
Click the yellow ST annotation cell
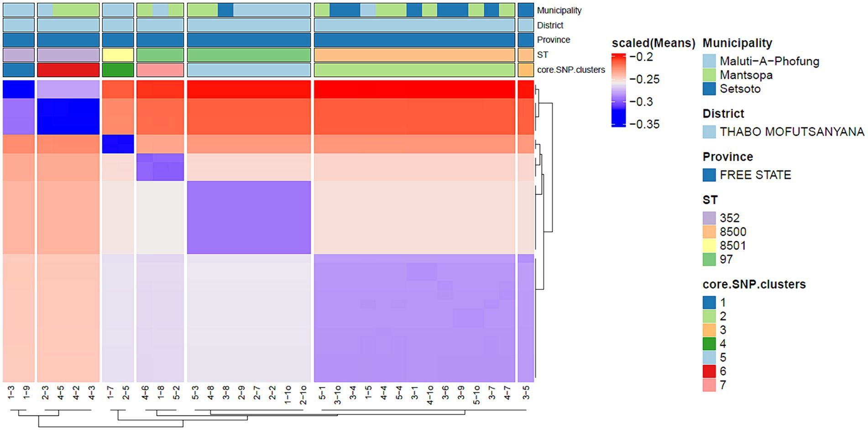[x=118, y=55]
